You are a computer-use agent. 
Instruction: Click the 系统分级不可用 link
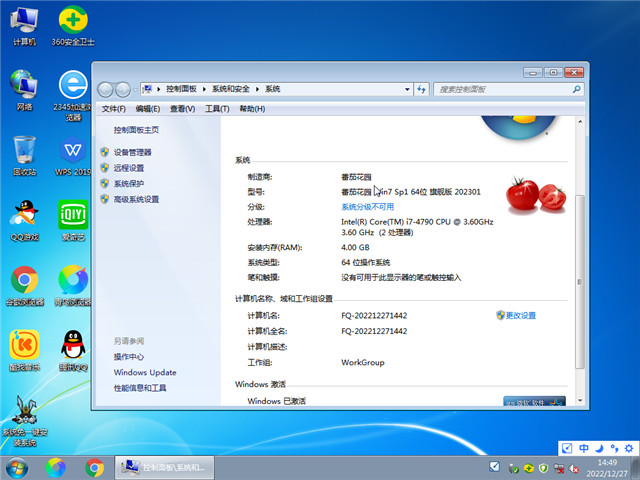pyautogui.click(x=367, y=207)
